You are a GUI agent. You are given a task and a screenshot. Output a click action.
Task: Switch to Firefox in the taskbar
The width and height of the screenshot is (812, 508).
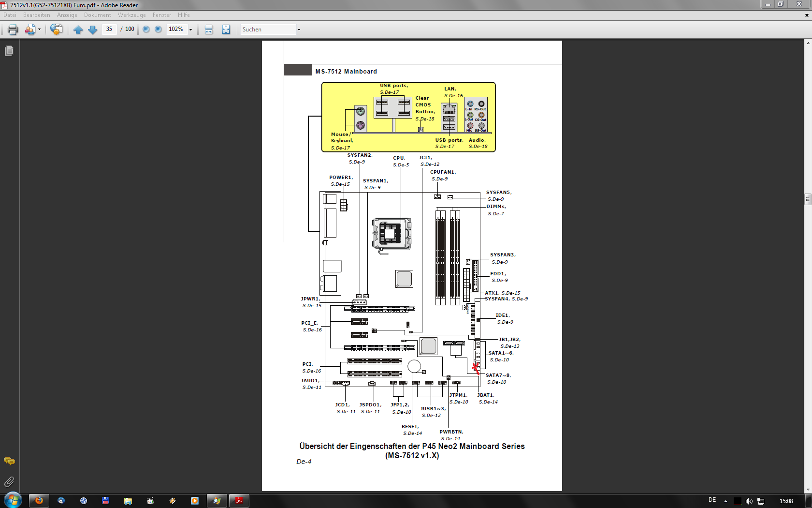(x=39, y=501)
